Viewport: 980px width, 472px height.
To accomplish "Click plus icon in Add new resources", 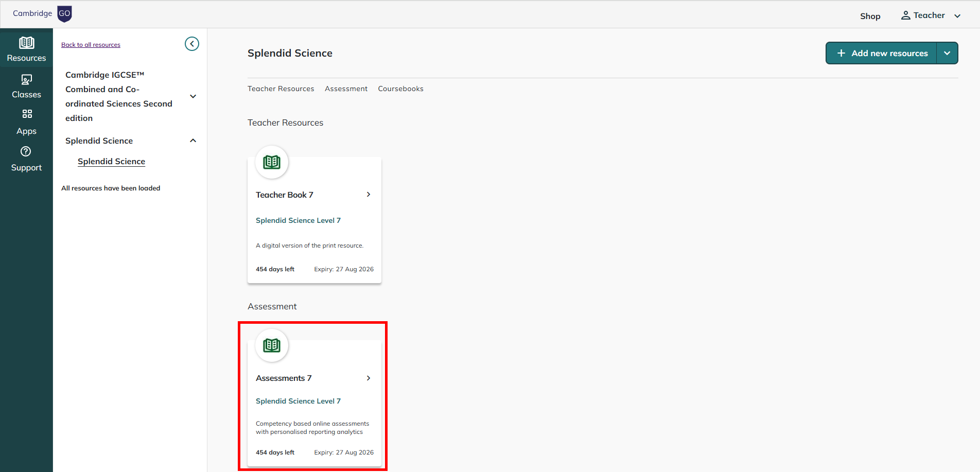I will click(x=842, y=53).
